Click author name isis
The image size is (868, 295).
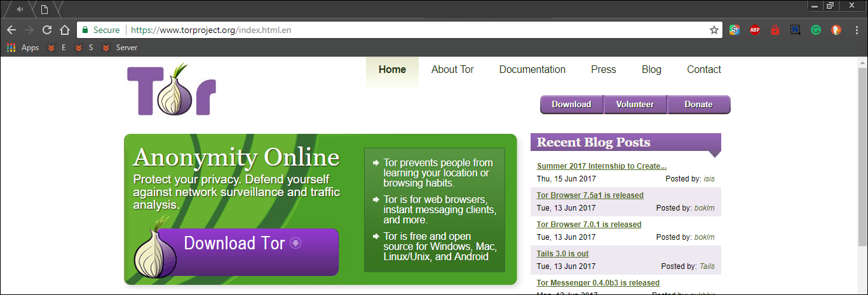tap(709, 179)
